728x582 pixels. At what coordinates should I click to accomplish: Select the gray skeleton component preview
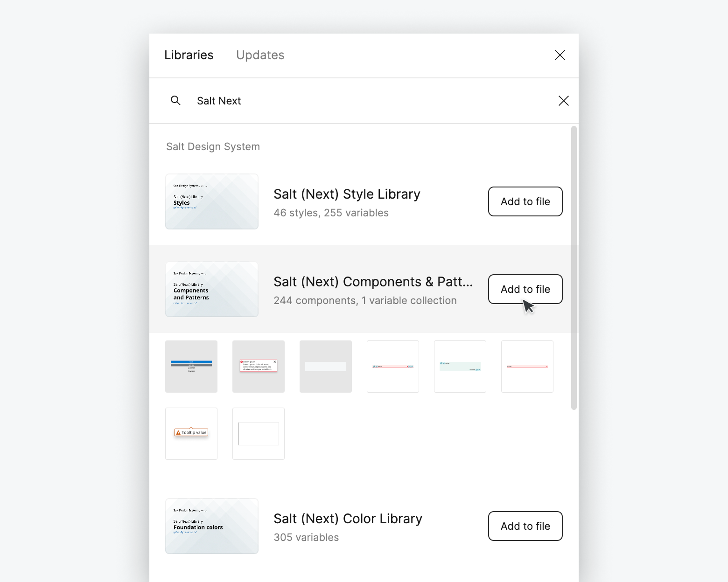pos(326,367)
